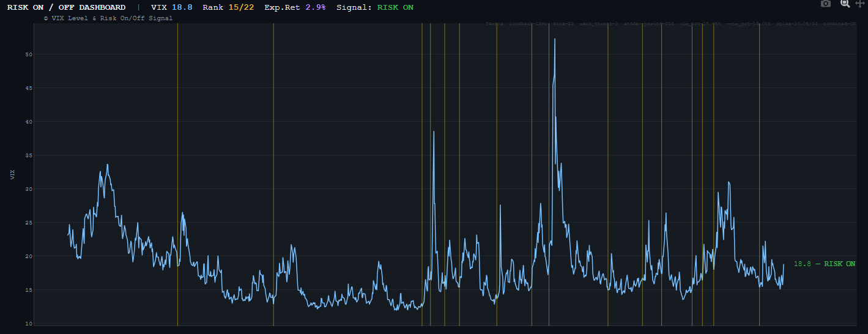
Task: Click the leftmost yellow vertical signal line
Action: (x=177, y=174)
